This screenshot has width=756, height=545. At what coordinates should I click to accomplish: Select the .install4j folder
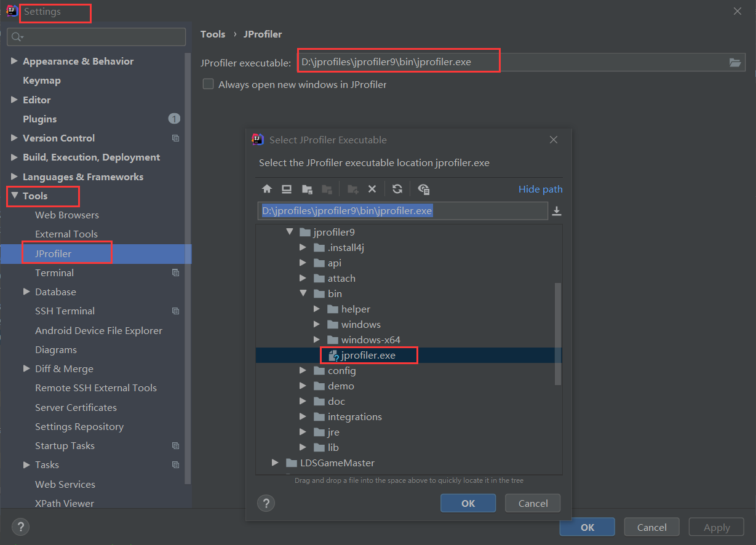[346, 247]
